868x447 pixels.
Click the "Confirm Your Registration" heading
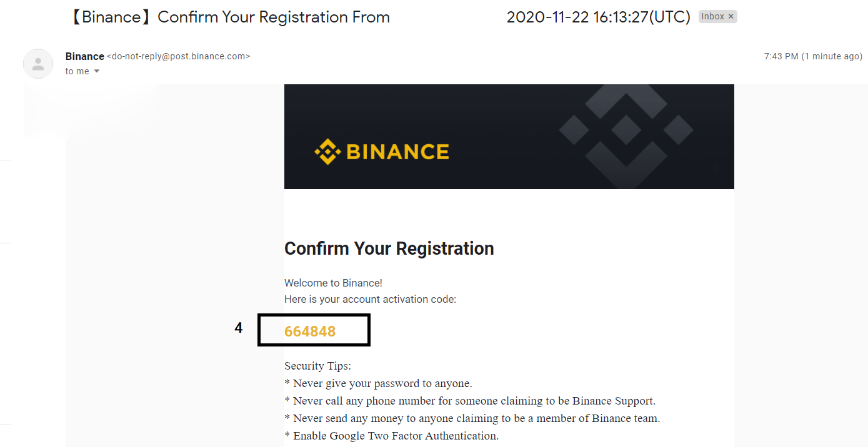[x=389, y=248]
